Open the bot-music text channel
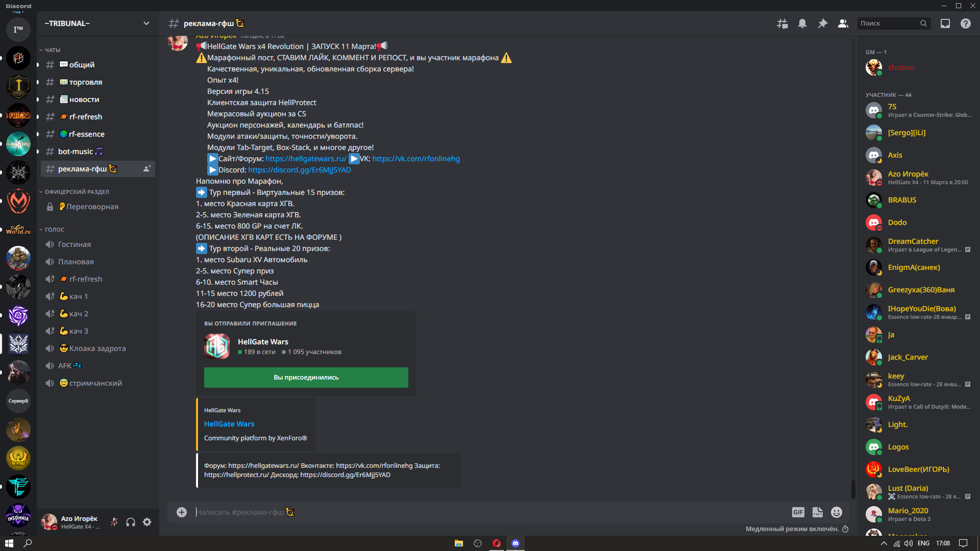The image size is (980, 551). [97, 152]
